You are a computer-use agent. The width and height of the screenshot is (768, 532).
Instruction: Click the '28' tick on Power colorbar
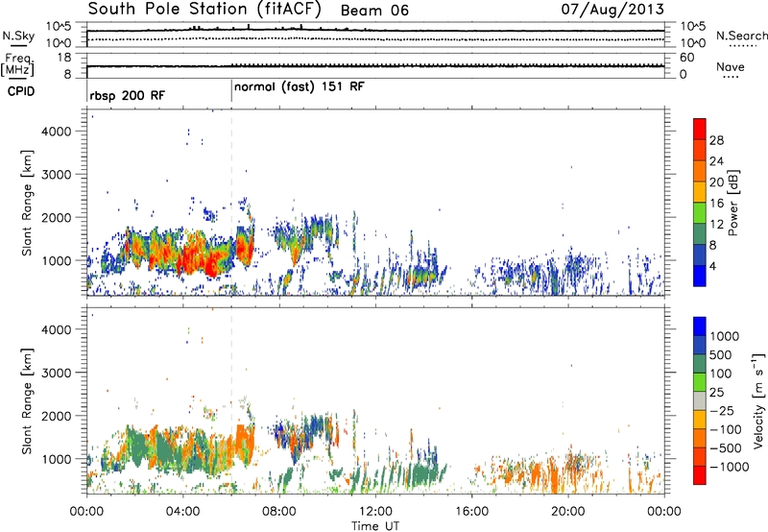pyautogui.click(x=716, y=140)
